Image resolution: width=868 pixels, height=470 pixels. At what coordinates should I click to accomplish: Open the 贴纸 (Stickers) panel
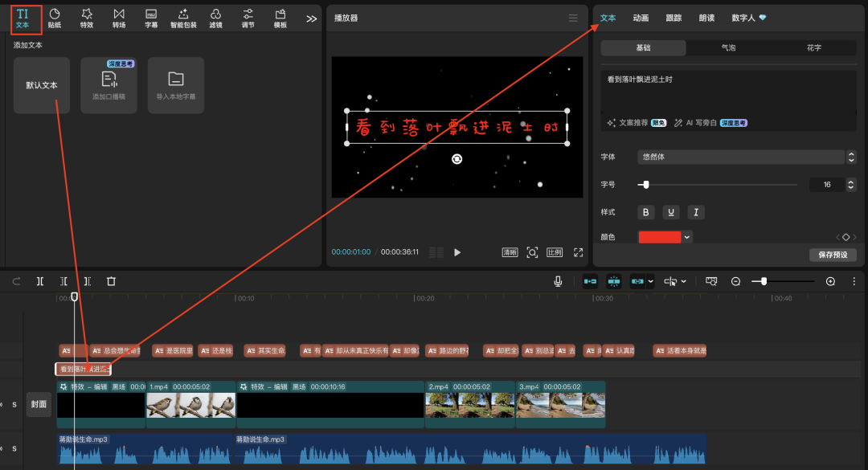55,18
